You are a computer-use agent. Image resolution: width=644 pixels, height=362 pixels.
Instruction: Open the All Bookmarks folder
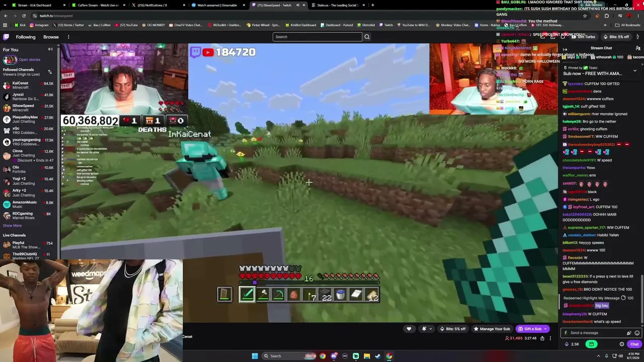628,25
